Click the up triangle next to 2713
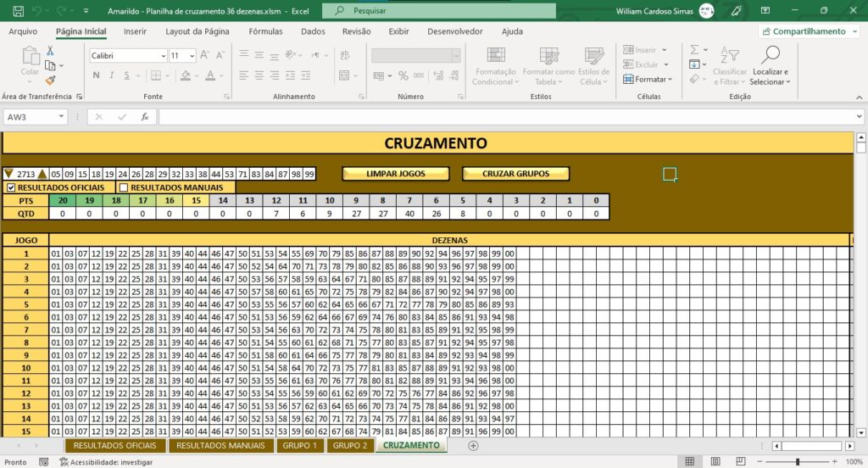Screen dimensions: 868x468 pyautogui.click(x=42, y=174)
